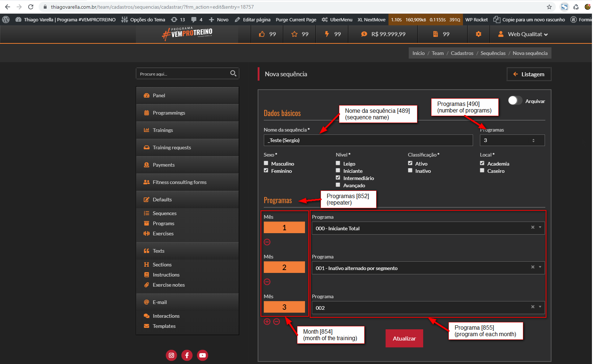
Task: Check the Iniciante level checkbox
Action: (x=338, y=171)
